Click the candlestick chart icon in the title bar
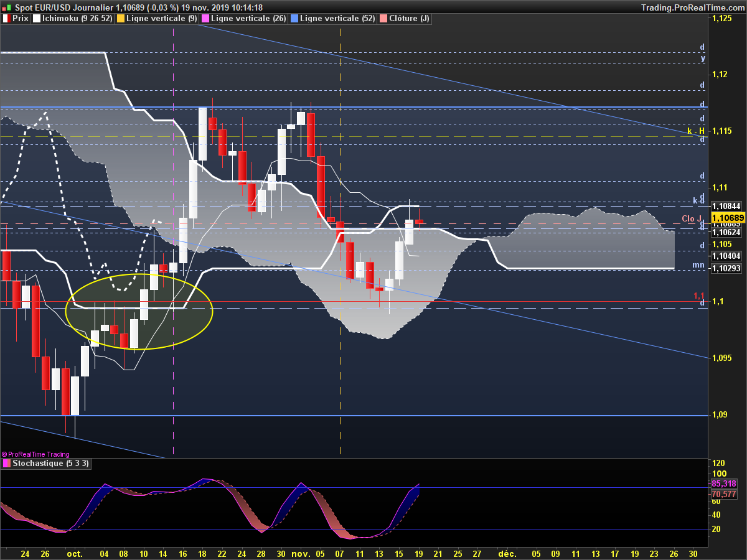 click(x=6, y=7)
